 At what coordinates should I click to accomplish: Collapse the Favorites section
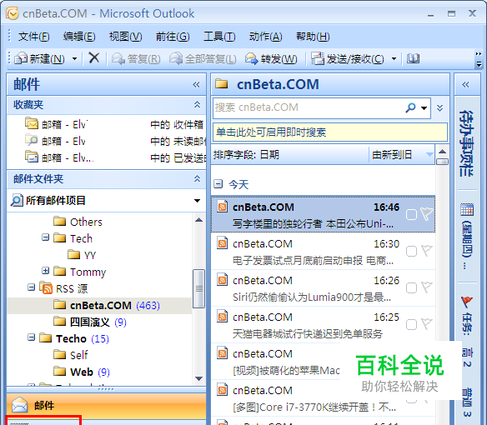tap(197, 105)
